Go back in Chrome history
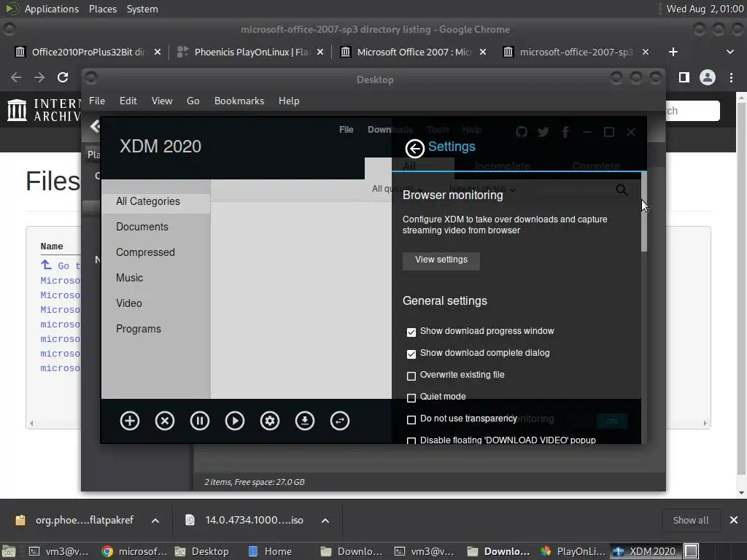 (x=16, y=77)
